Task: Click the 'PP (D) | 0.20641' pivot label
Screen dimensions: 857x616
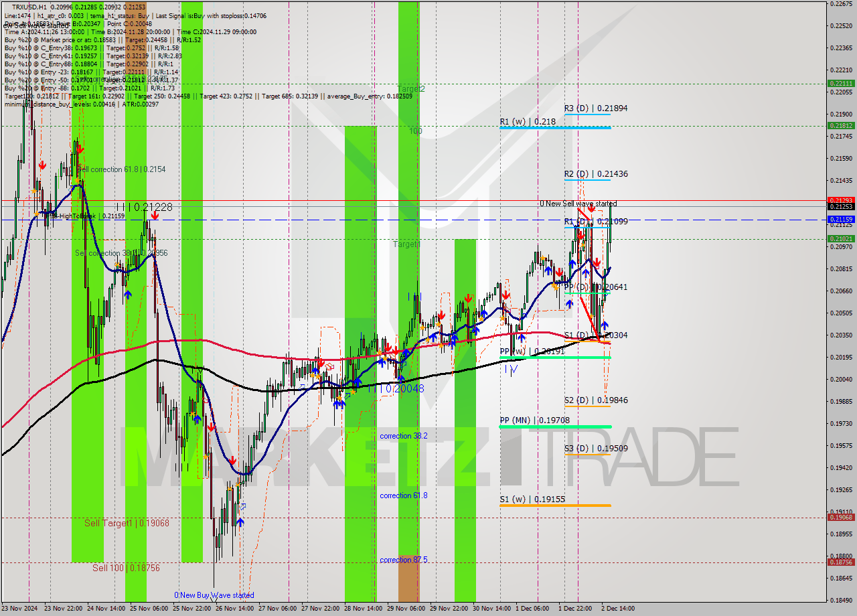Action: pyautogui.click(x=595, y=287)
